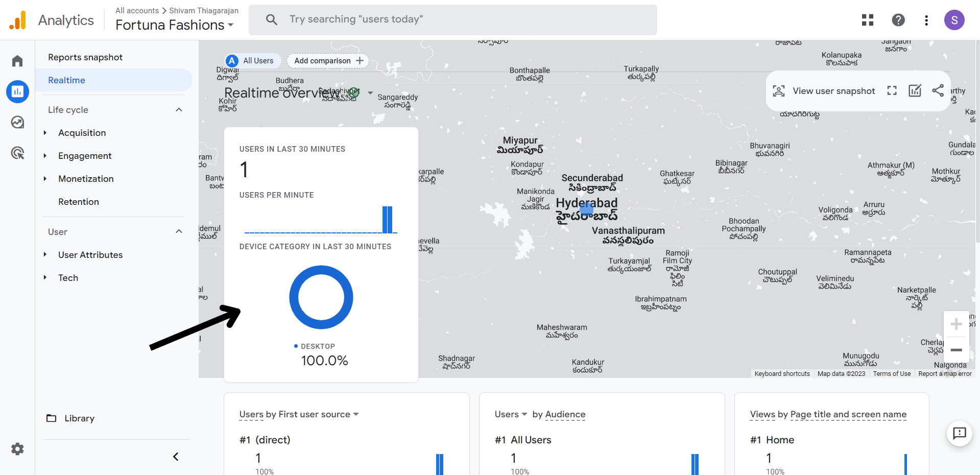Open Fortuna Fashions property dropdown
Viewport: 980px width, 475px height.
(x=174, y=25)
